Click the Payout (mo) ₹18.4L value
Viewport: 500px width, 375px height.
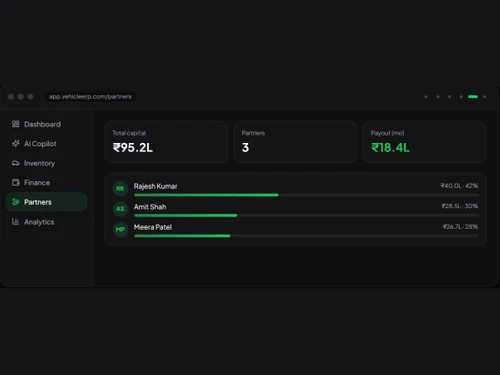pyautogui.click(x=390, y=147)
